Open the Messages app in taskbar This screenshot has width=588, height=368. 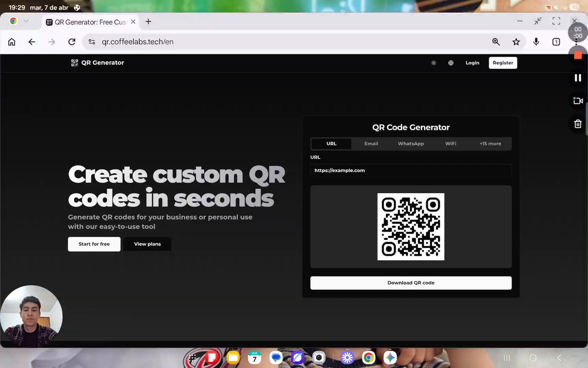276,357
